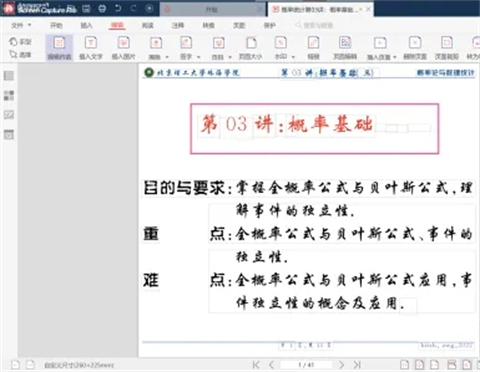Click the Insert Text tool (插入文字)

pyautogui.click(x=91, y=48)
